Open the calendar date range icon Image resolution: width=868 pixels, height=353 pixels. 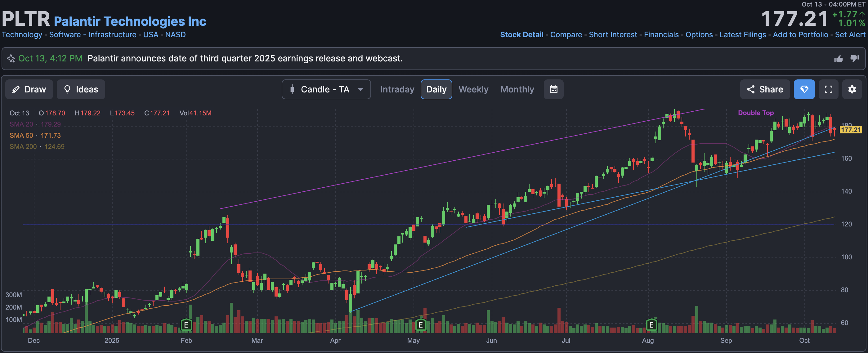click(x=553, y=89)
